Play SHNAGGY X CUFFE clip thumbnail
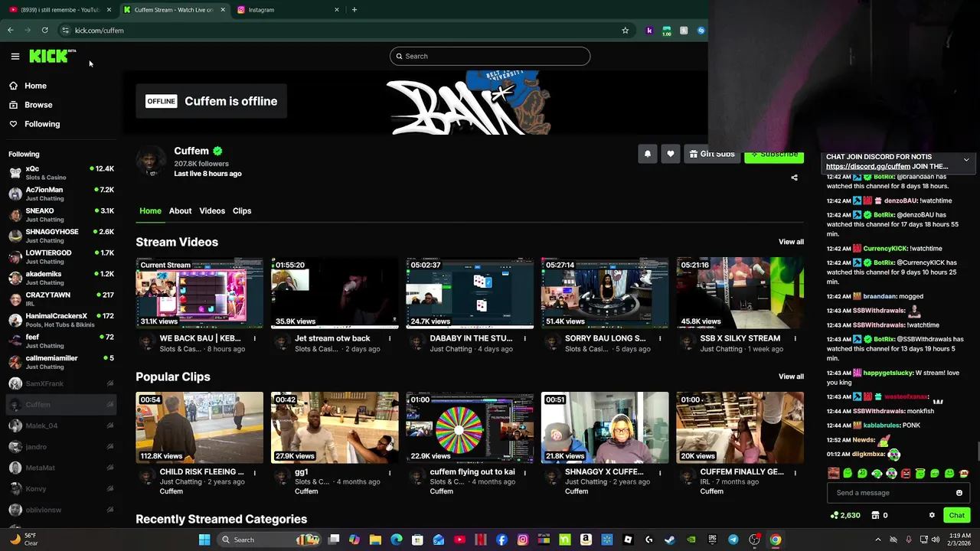 (x=605, y=428)
